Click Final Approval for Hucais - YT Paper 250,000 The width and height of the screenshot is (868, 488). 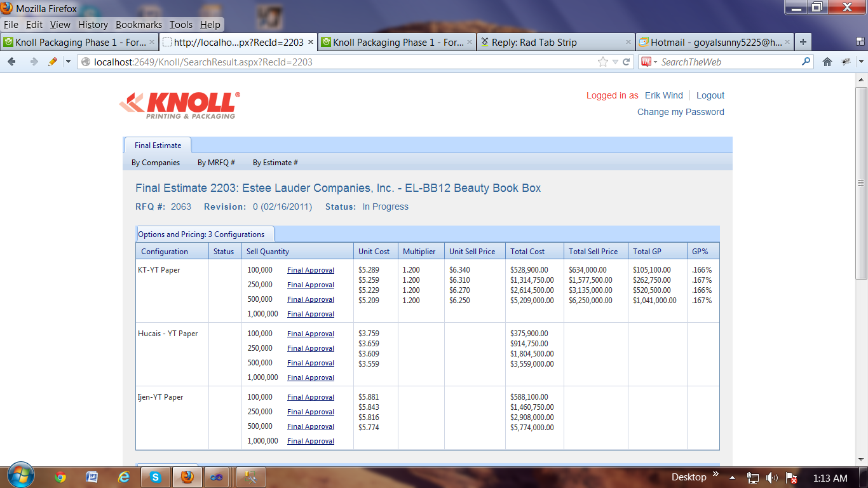click(311, 348)
